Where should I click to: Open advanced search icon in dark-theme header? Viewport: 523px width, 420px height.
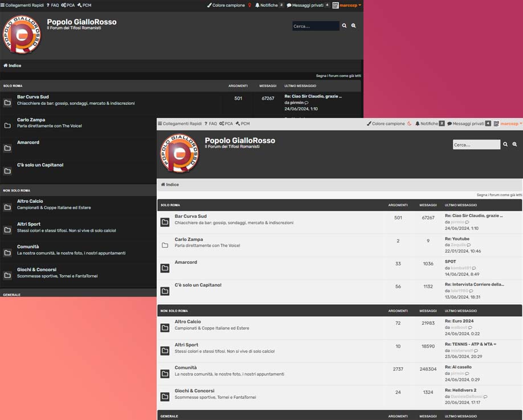[354, 26]
